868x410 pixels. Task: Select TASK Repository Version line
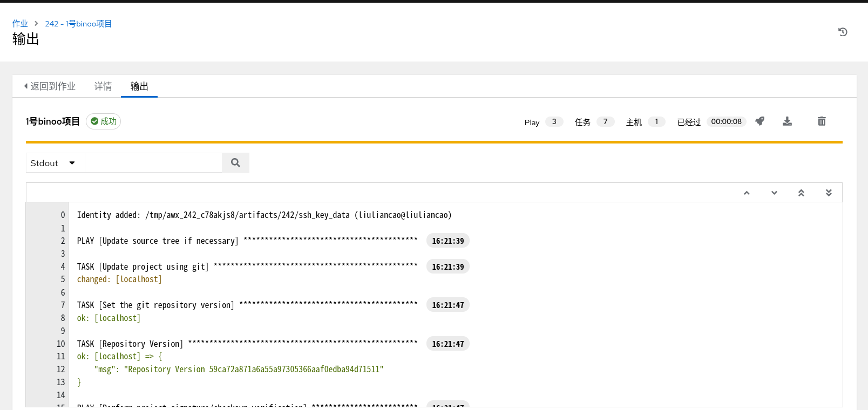tap(247, 344)
